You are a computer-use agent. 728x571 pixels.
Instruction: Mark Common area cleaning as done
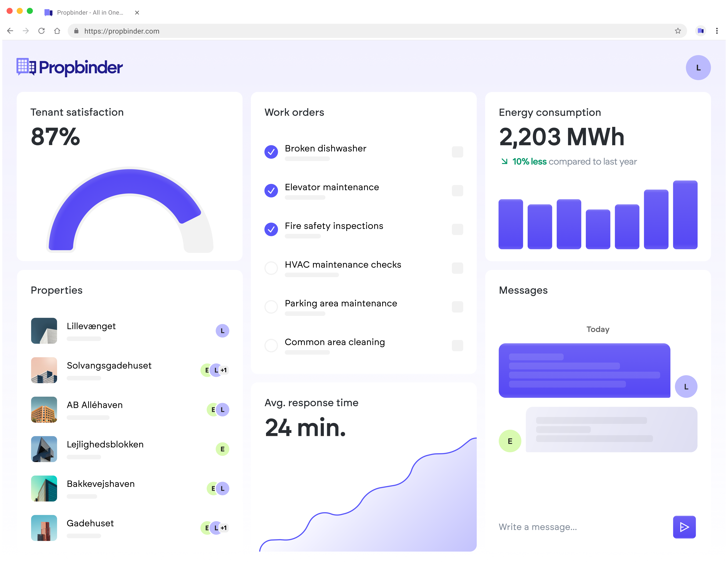pyautogui.click(x=271, y=345)
